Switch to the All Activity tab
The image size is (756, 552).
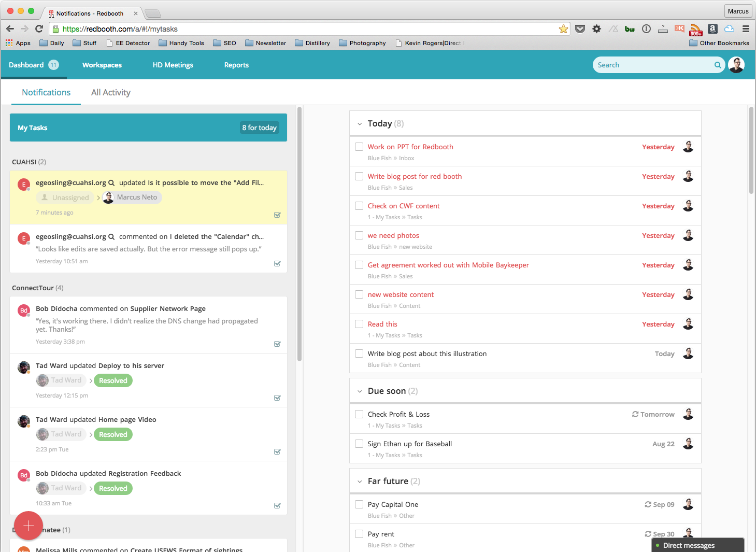(110, 92)
